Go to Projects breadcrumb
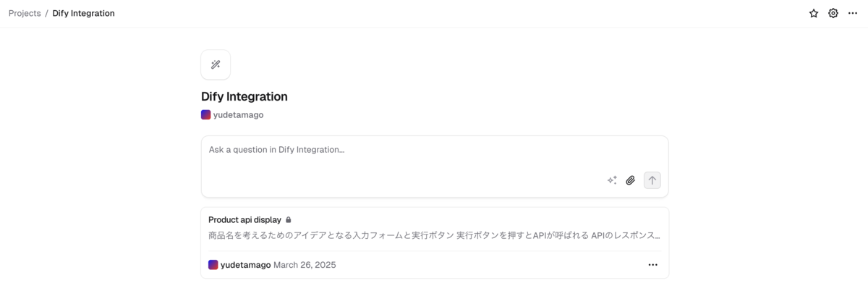 tap(25, 13)
